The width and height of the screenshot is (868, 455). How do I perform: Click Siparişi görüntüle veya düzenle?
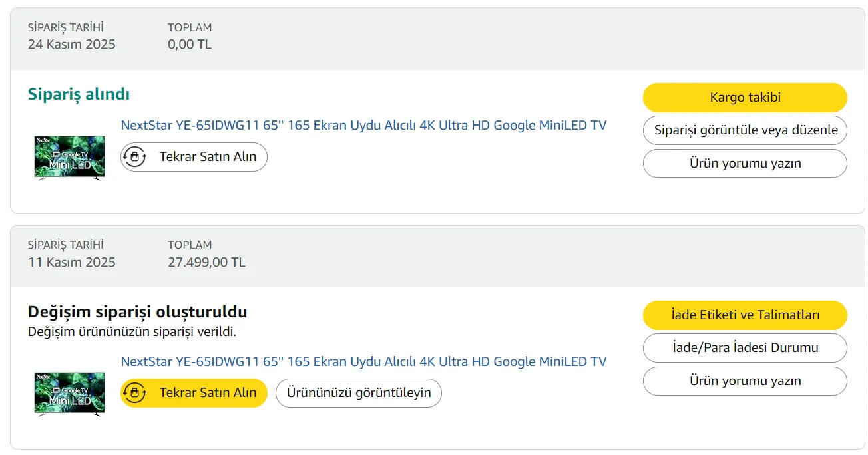[745, 130]
